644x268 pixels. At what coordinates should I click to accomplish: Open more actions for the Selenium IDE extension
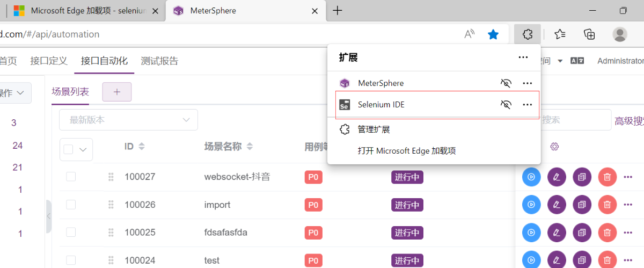(x=528, y=105)
